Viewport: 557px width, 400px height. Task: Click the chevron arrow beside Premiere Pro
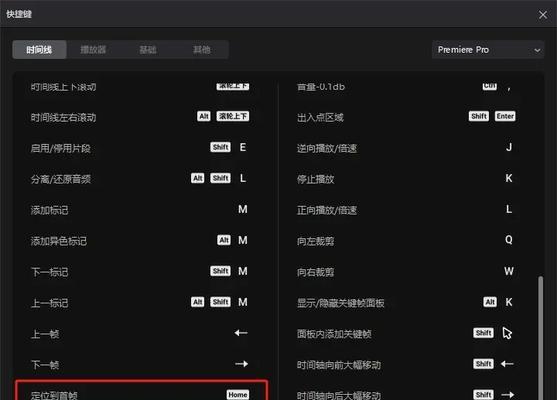tap(537, 50)
